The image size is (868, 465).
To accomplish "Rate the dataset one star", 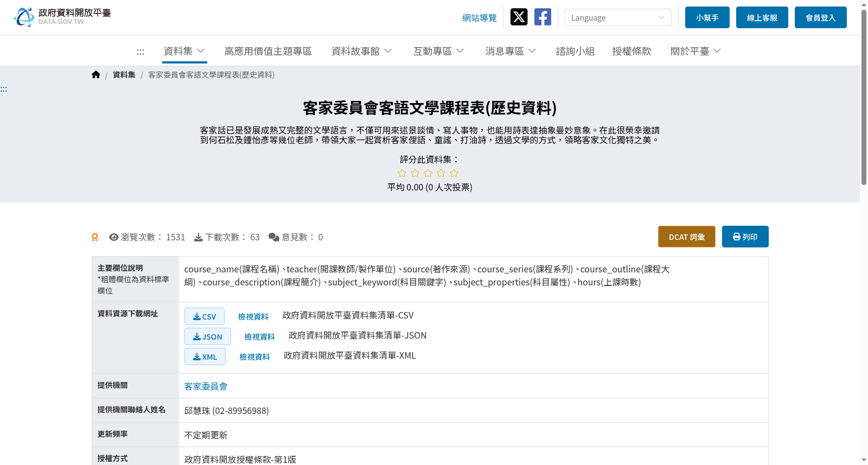I will tap(402, 173).
